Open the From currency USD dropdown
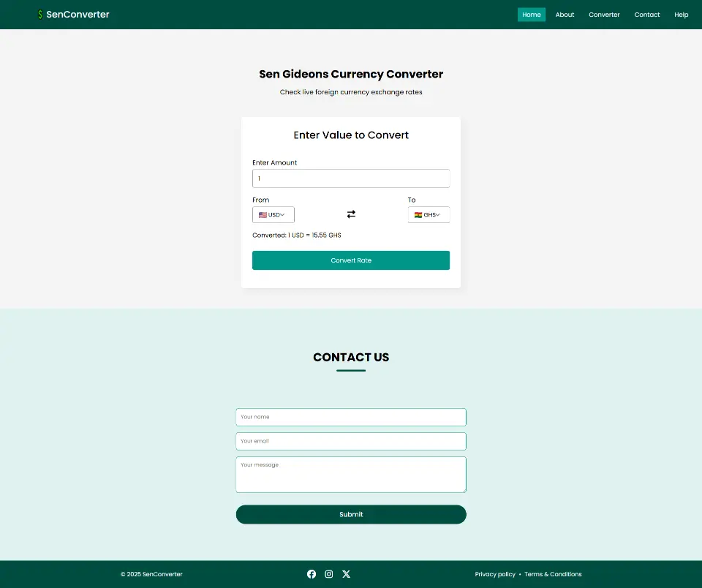This screenshot has width=702, height=588. pyautogui.click(x=273, y=214)
